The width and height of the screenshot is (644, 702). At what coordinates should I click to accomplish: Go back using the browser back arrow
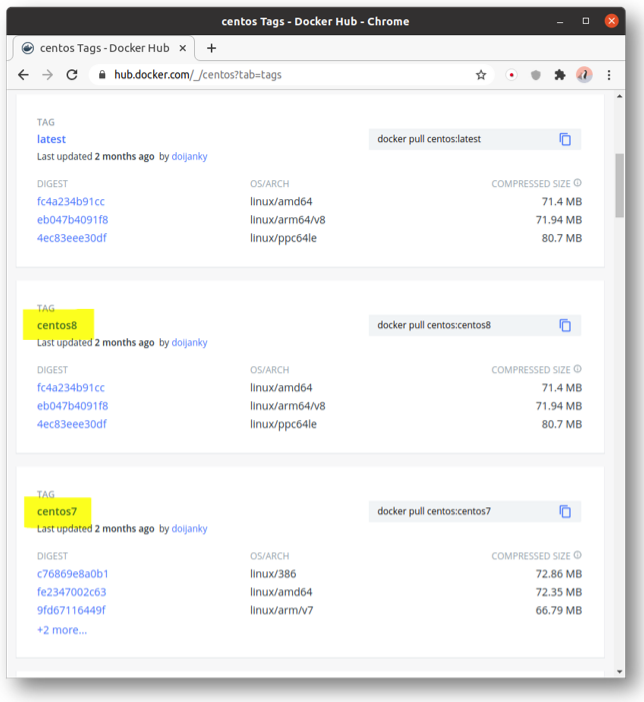23,75
